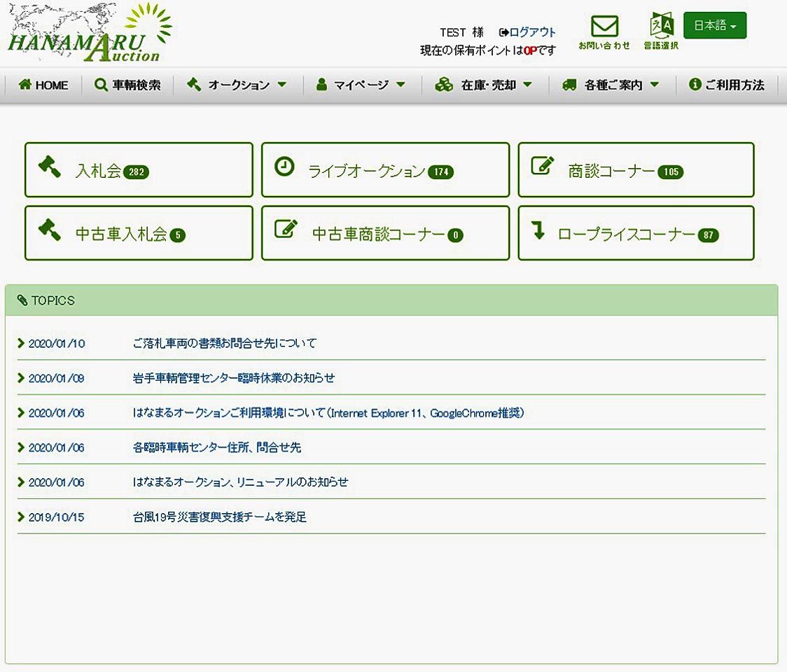Expand the オークション menu

(237, 85)
